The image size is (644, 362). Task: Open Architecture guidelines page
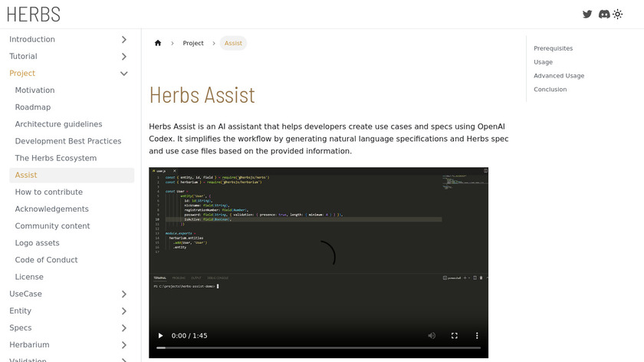pos(58,124)
